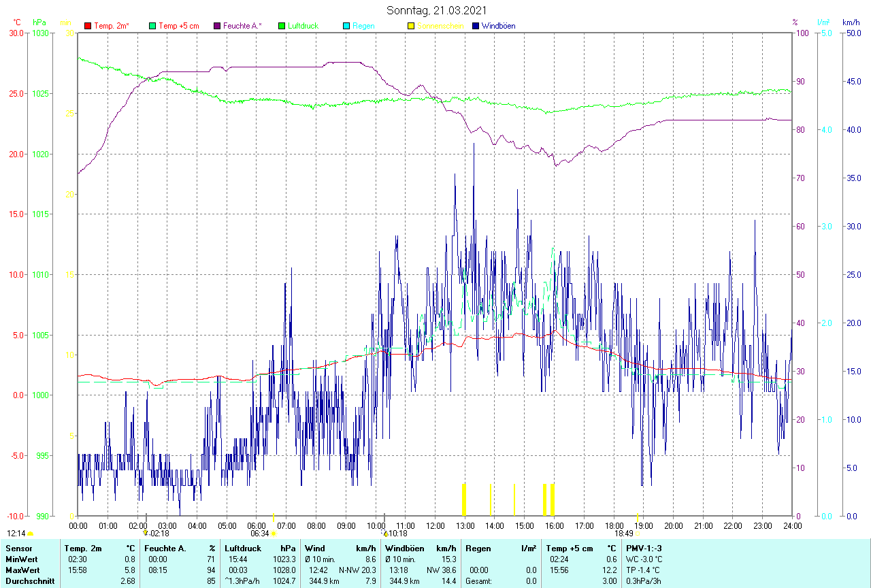Click the gust max 'NW 38.6' value

click(442, 570)
